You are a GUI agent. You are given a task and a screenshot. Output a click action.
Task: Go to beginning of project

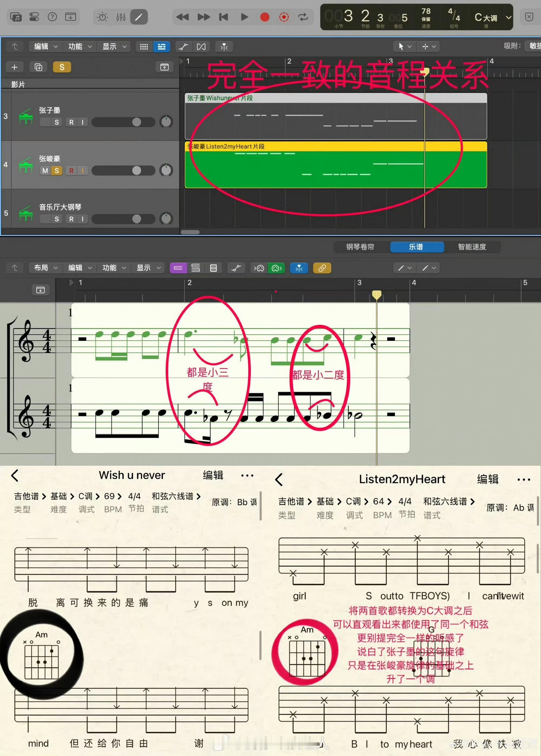pyautogui.click(x=223, y=17)
